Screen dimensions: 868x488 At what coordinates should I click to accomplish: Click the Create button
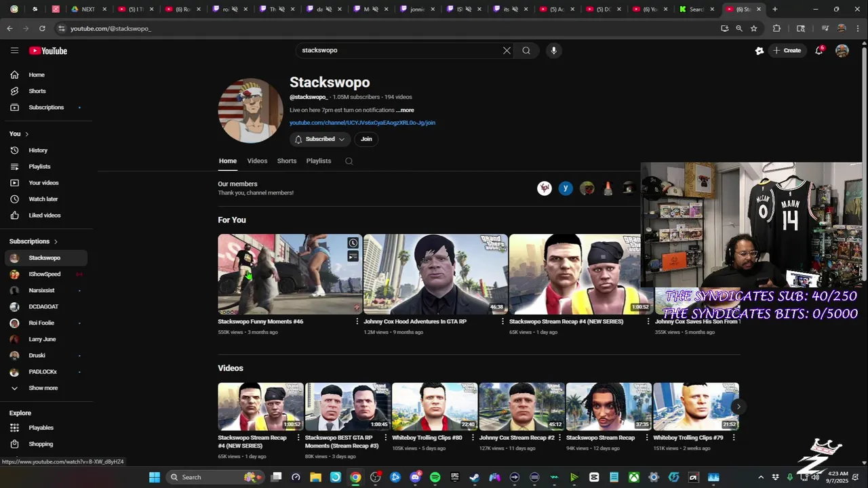(787, 50)
